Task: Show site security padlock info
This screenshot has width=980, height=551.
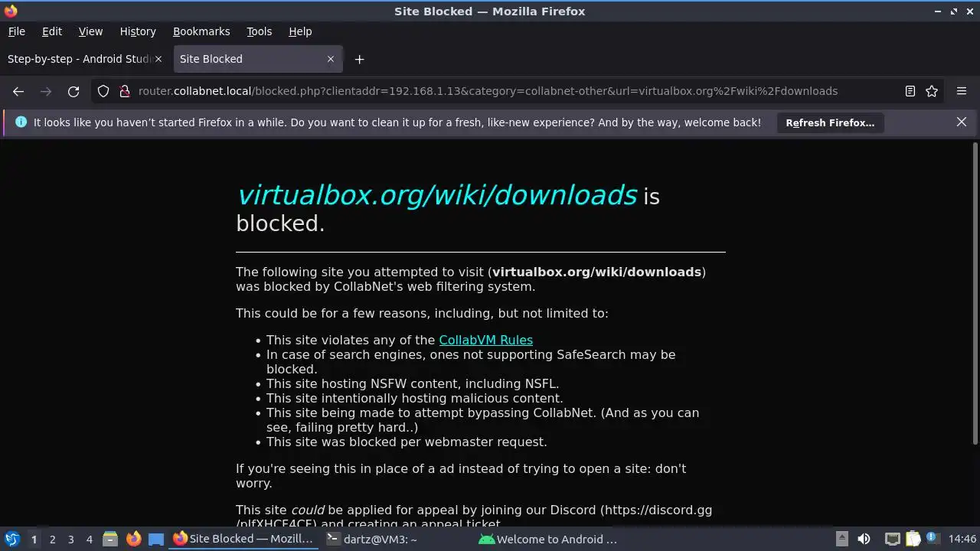Action: tap(125, 91)
